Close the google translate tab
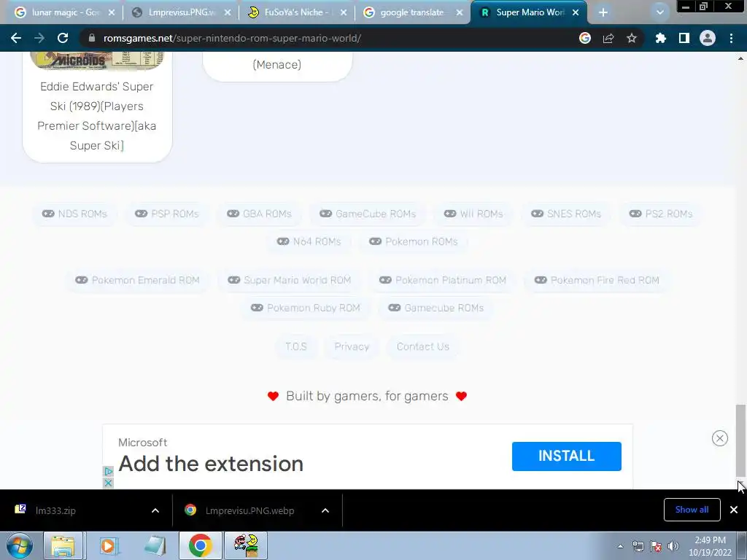This screenshot has width=747, height=560. (460, 12)
